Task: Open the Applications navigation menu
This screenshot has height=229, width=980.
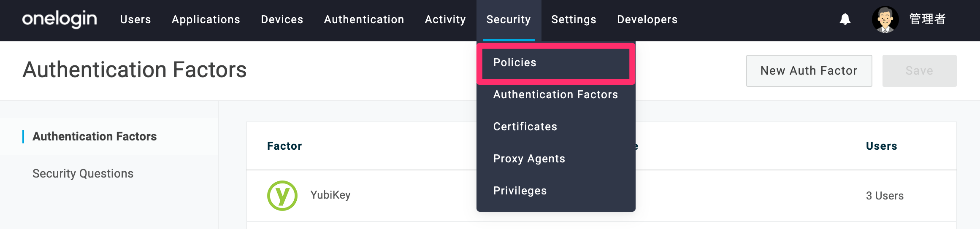Action: point(206,19)
